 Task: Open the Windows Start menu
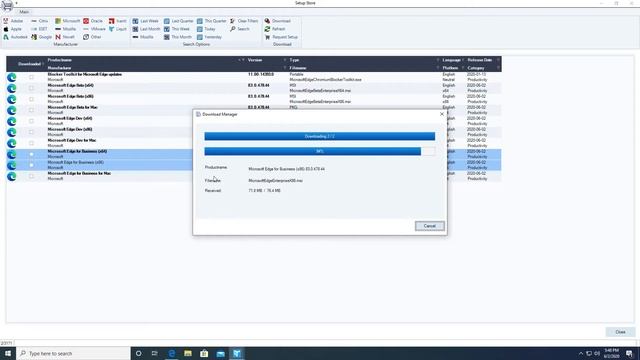pyautogui.click(x=8, y=353)
